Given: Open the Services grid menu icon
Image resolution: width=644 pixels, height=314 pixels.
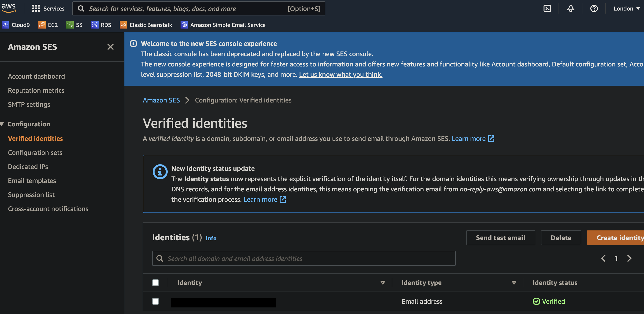Looking at the screenshot, I should pyautogui.click(x=36, y=8).
